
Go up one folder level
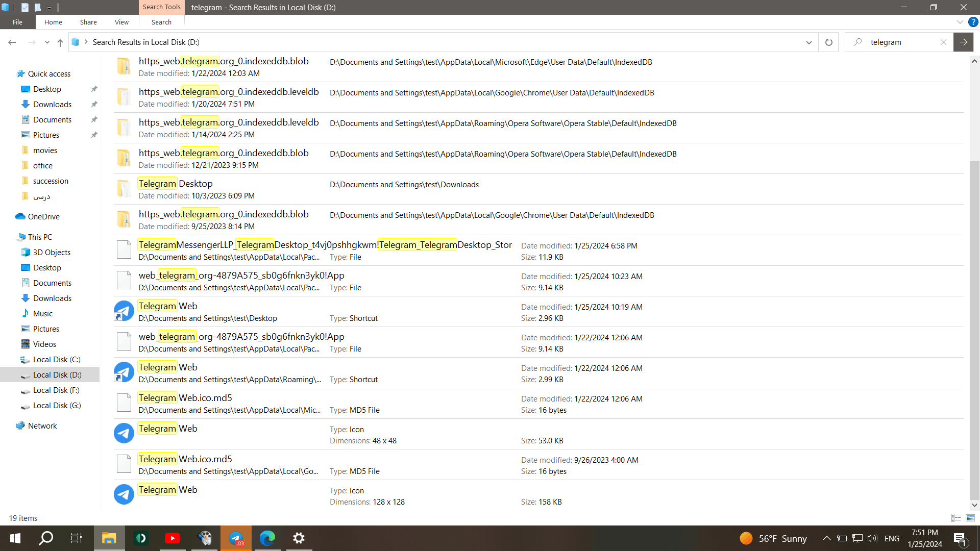pyautogui.click(x=60, y=42)
